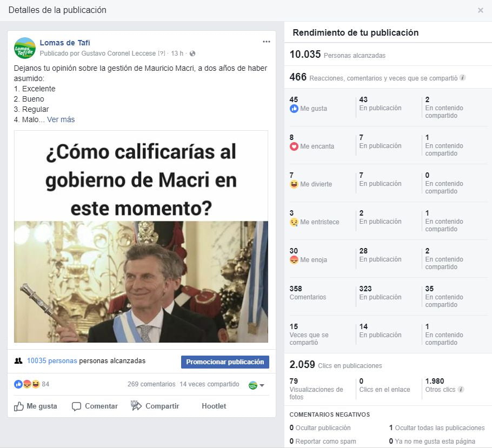Click the Me encanta heart icon
Screen dimensions: 492x448
pos(294,146)
